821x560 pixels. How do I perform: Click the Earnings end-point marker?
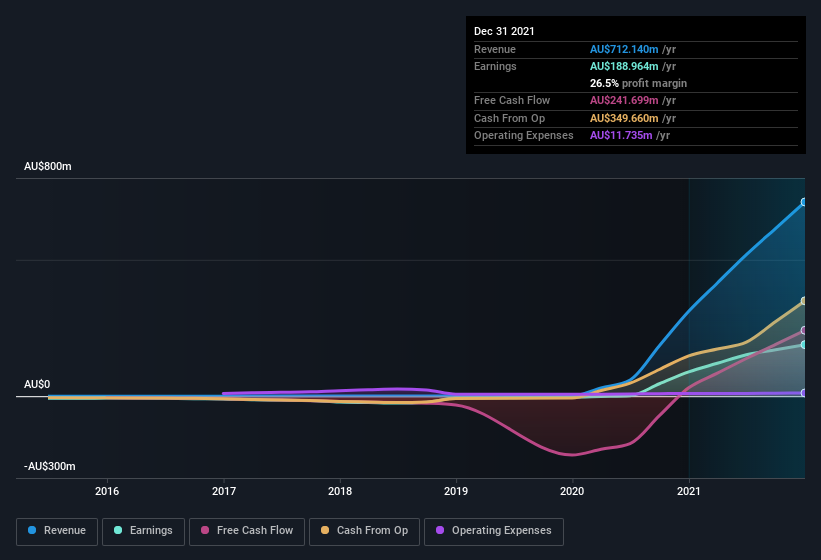[804, 345]
